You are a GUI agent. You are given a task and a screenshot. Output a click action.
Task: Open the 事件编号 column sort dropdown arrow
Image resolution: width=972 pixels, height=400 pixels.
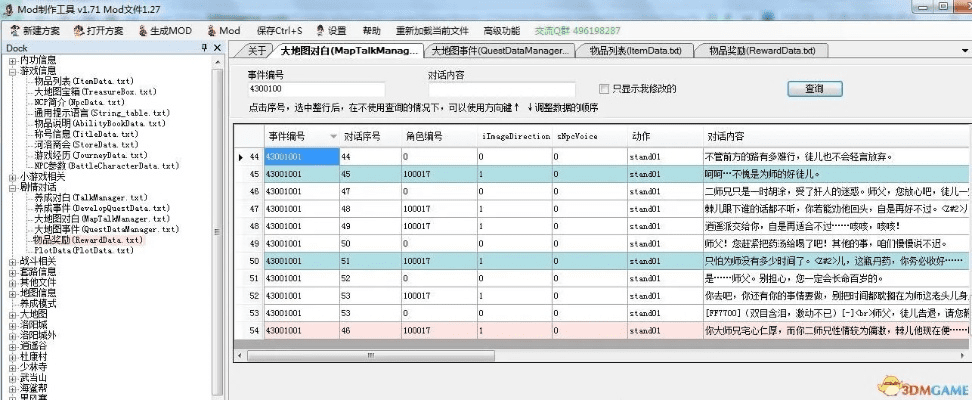pyautogui.click(x=332, y=136)
